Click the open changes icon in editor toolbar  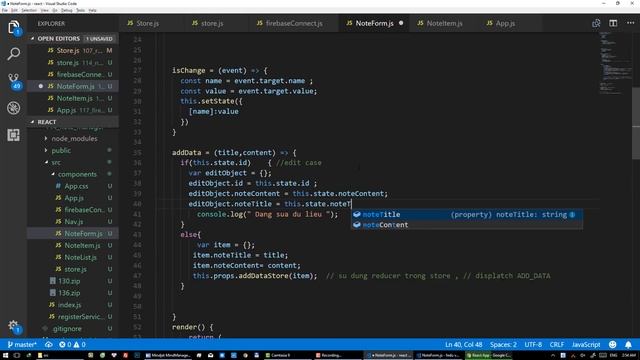click(x=596, y=23)
